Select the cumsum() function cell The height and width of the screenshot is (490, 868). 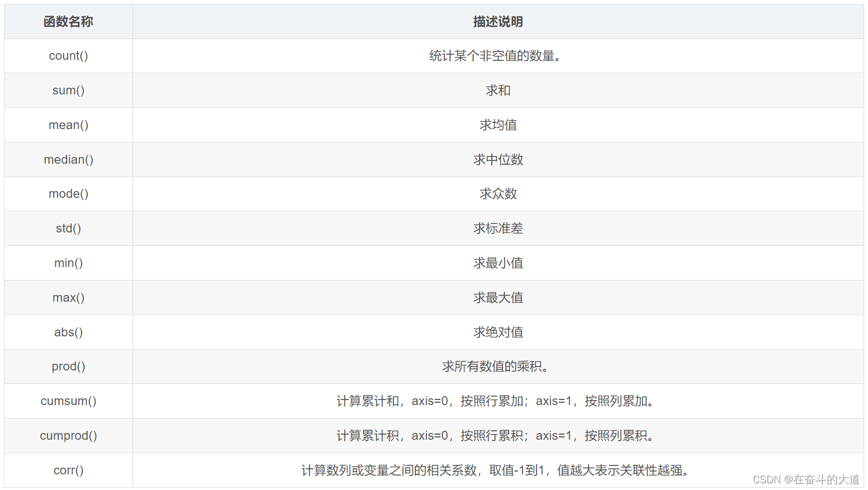coord(68,401)
